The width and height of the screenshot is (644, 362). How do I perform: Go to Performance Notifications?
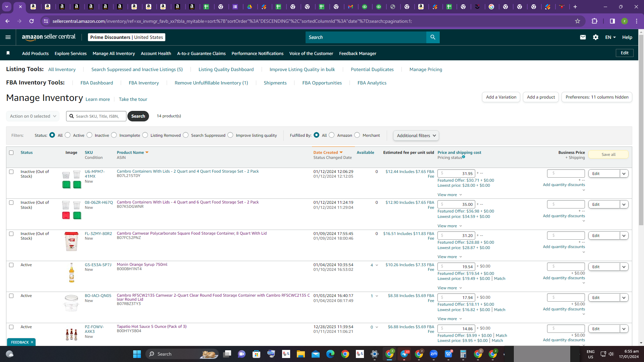coord(258,53)
